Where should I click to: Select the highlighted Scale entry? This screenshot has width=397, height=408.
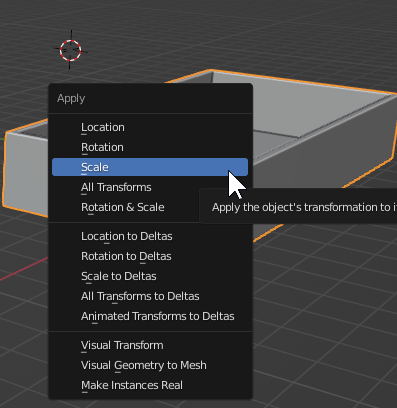tap(150, 167)
